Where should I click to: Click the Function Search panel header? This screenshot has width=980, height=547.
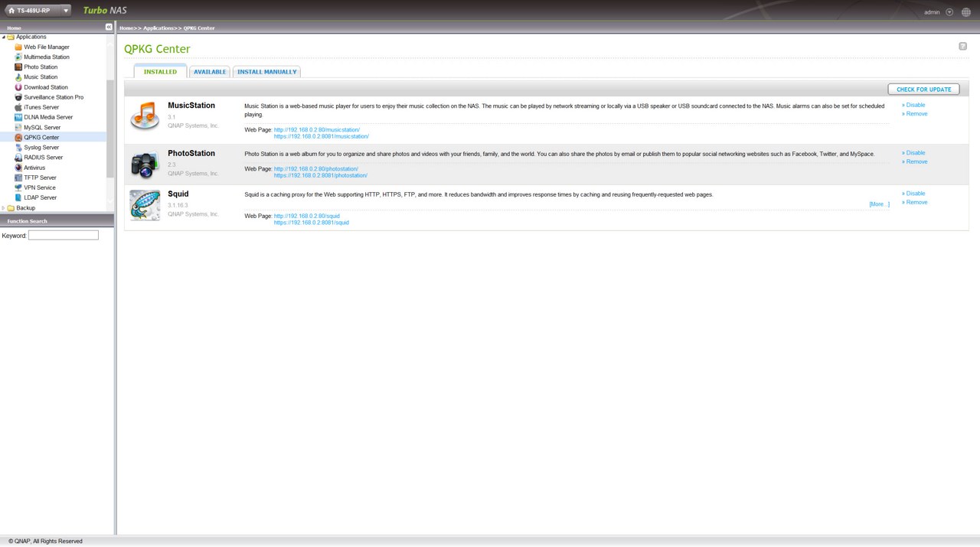click(57, 221)
